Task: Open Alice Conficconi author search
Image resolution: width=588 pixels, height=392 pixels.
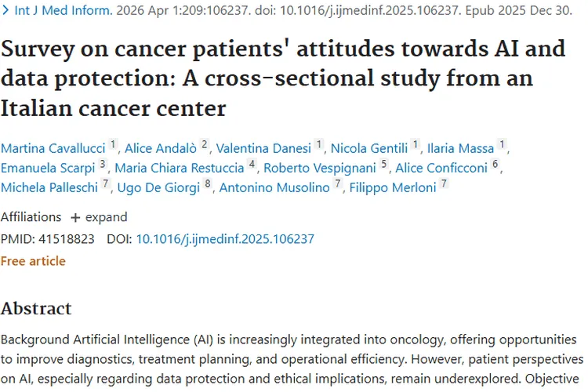Action: [x=441, y=168]
